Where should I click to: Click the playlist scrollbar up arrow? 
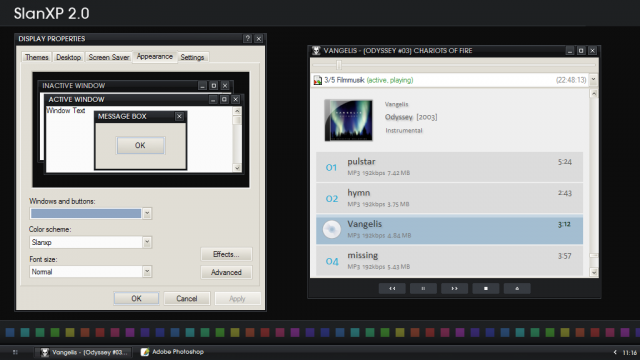593,94
